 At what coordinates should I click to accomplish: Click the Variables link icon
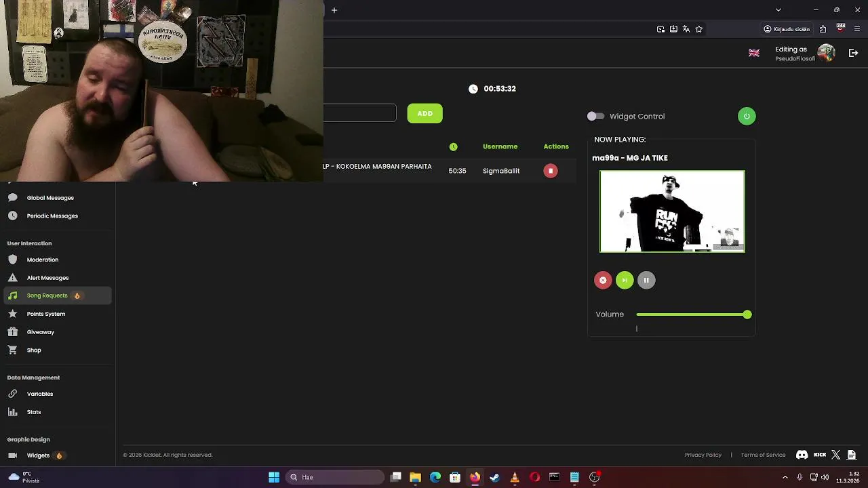tap(12, 394)
